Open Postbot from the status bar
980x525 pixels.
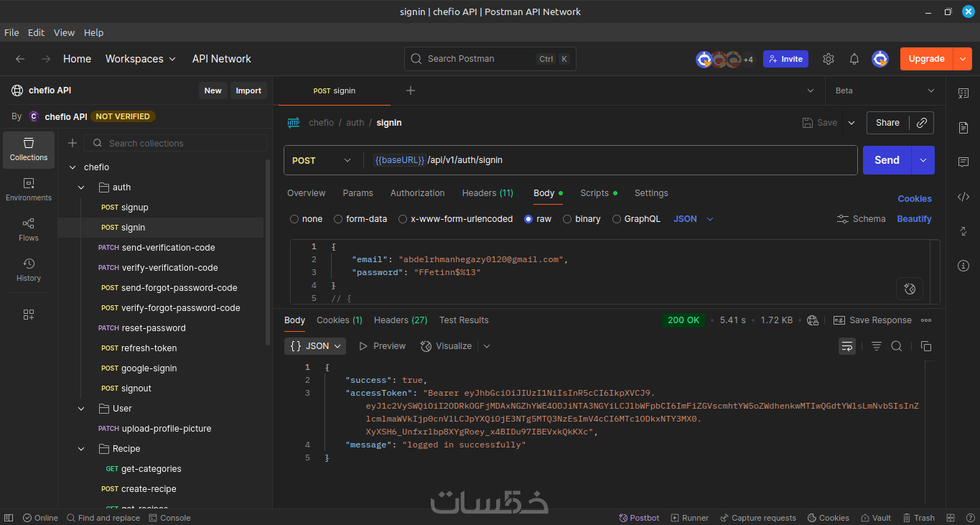639,518
